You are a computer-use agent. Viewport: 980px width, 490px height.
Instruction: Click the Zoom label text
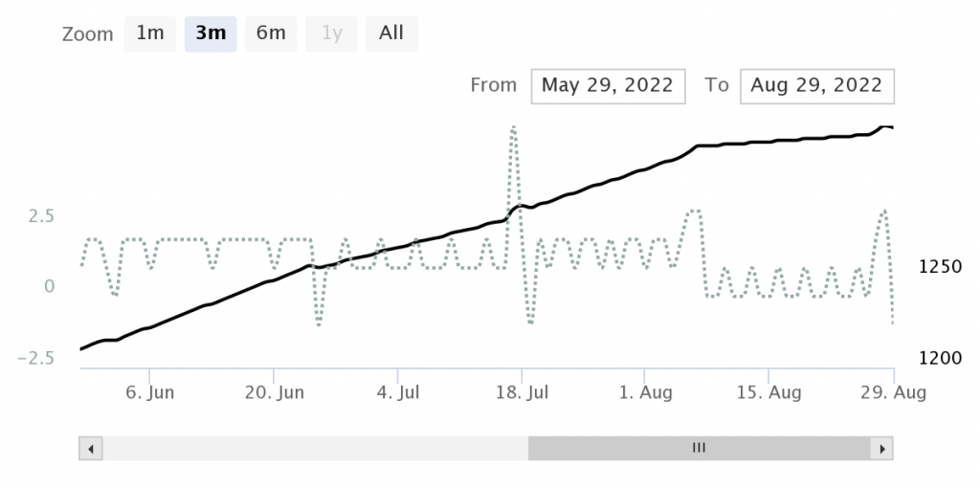click(x=87, y=34)
